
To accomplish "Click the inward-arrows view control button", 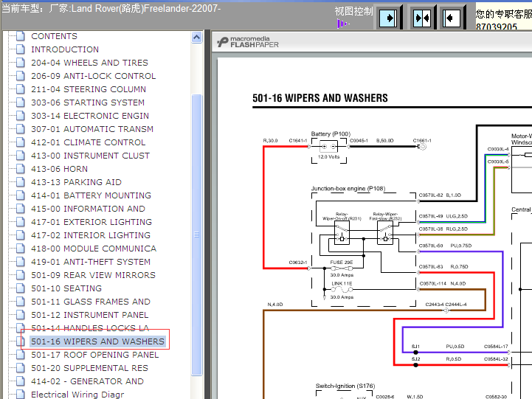I will (x=421, y=18).
